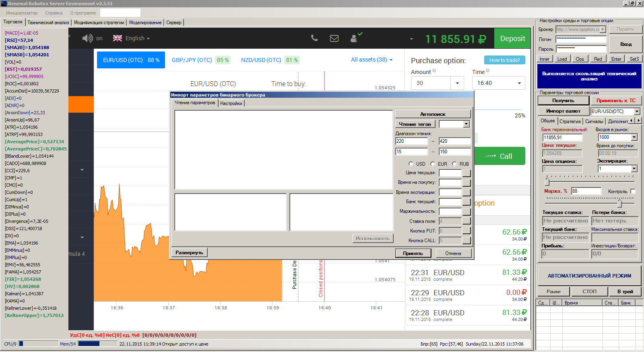
Task: Click picker button beside Цена текущая field
Action: pos(466,173)
